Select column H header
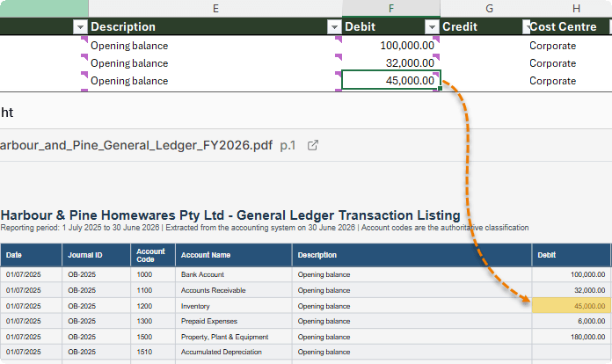This screenshot has height=364, width=612. [576, 9]
